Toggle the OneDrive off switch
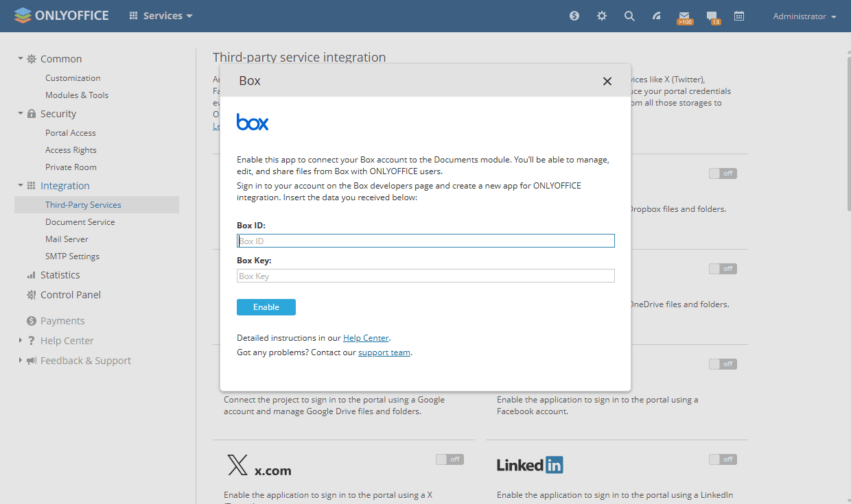 tap(723, 269)
